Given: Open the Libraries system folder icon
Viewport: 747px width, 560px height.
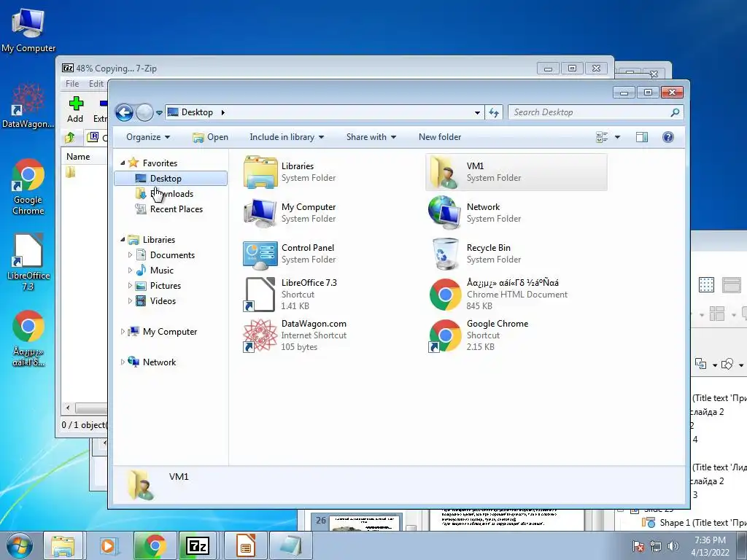Looking at the screenshot, I should (260, 172).
